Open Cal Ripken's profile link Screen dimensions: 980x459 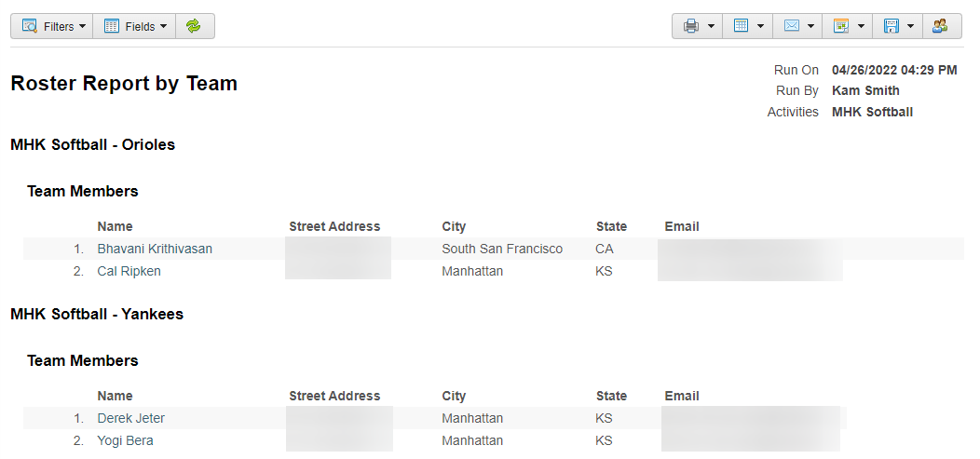pyautogui.click(x=129, y=271)
